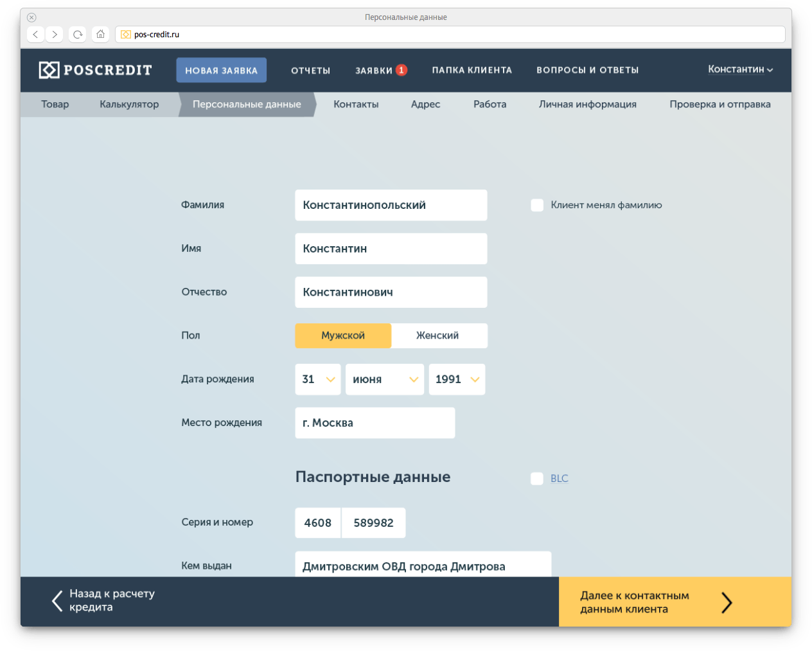Switch to the Контакты step tab
This screenshot has height=651, width=812.
tap(356, 104)
